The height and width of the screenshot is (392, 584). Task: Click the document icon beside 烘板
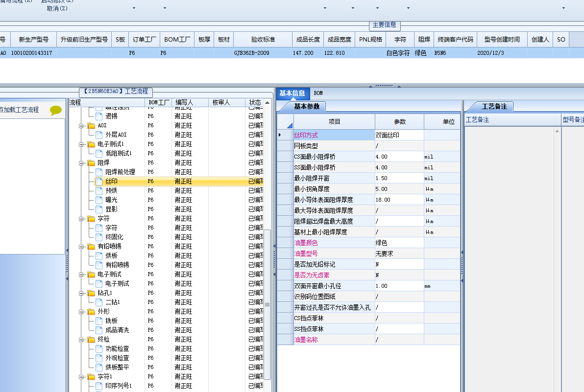(99, 255)
